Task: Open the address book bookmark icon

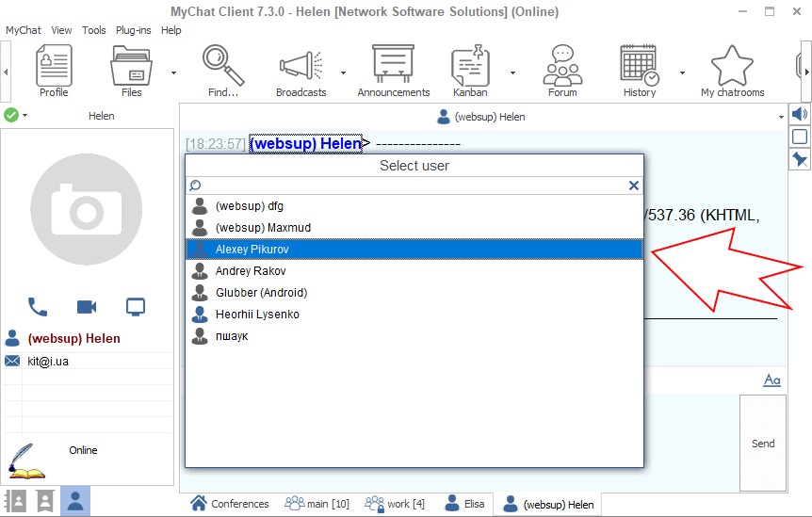Action: [x=45, y=501]
